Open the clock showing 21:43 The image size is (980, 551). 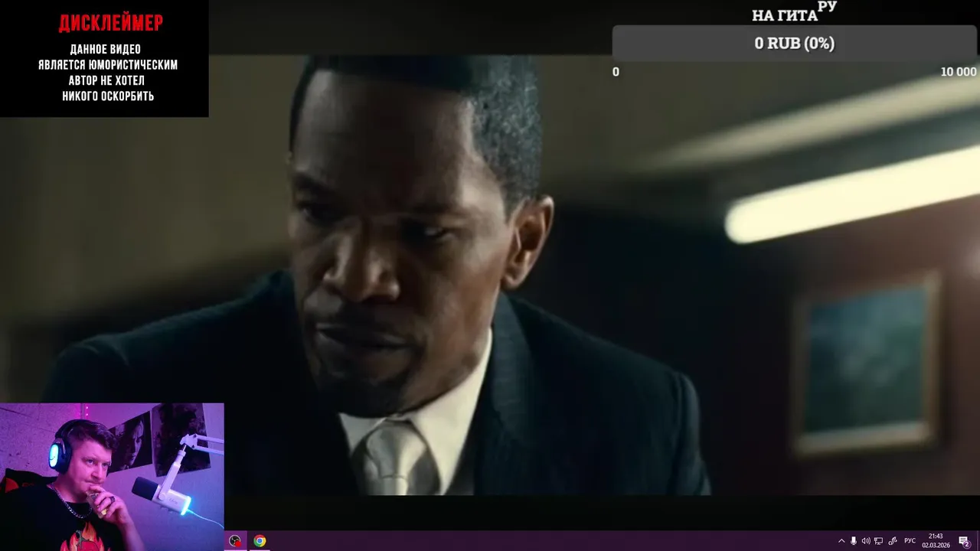click(x=936, y=540)
